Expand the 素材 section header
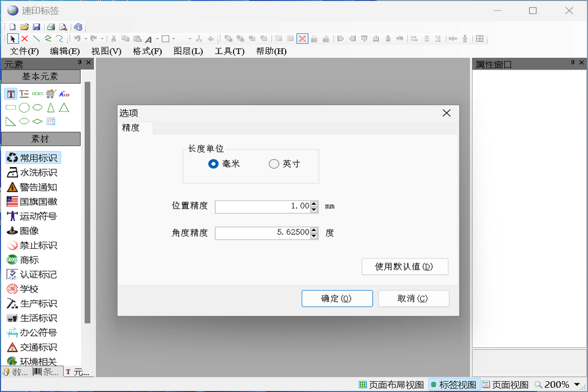Image resolution: width=588 pixels, height=392 pixels. [x=40, y=139]
